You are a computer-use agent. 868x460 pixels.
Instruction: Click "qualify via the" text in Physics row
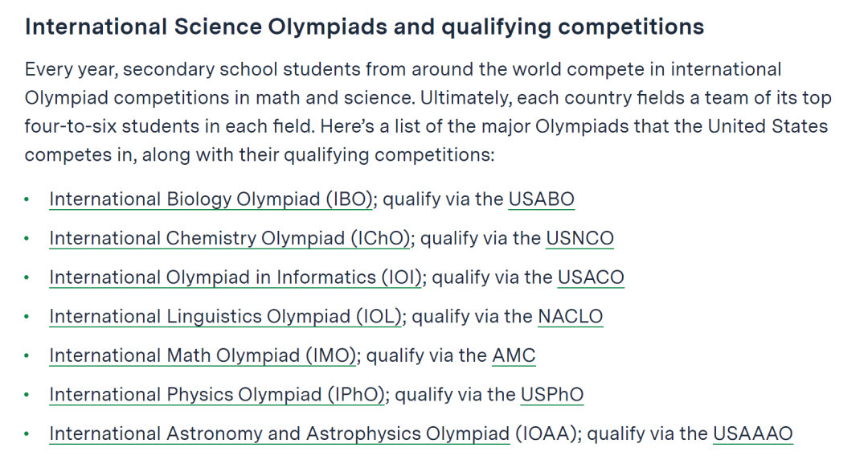click(455, 395)
